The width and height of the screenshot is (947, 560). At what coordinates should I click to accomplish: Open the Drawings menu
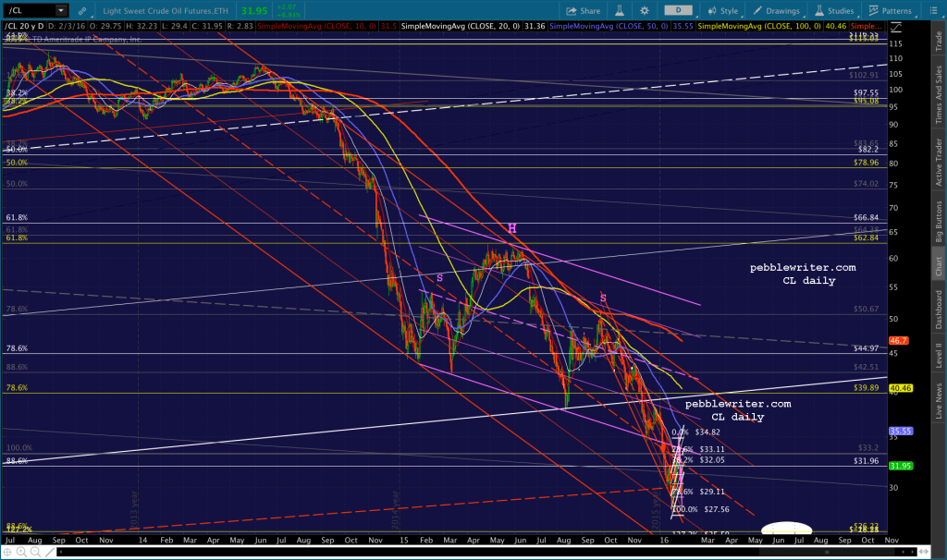tap(776, 11)
